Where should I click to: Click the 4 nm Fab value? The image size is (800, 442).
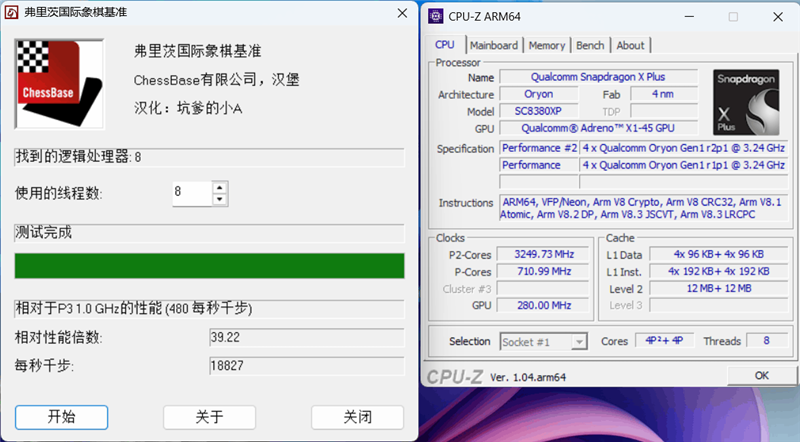663,94
